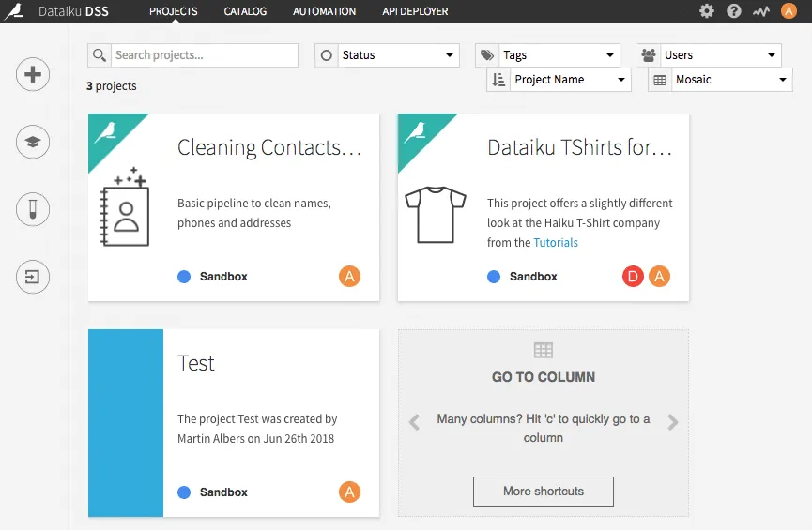Click the table grid icon above GO TO COLUMN

pyautogui.click(x=544, y=351)
